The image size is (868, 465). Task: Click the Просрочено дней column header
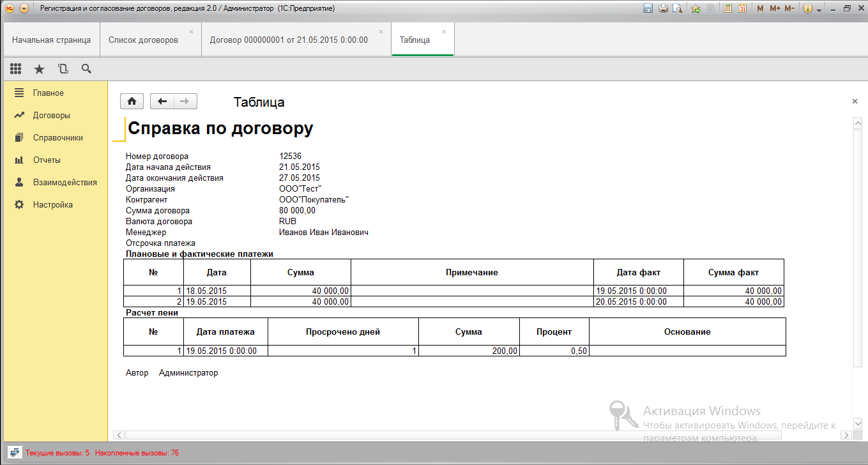click(343, 332)
